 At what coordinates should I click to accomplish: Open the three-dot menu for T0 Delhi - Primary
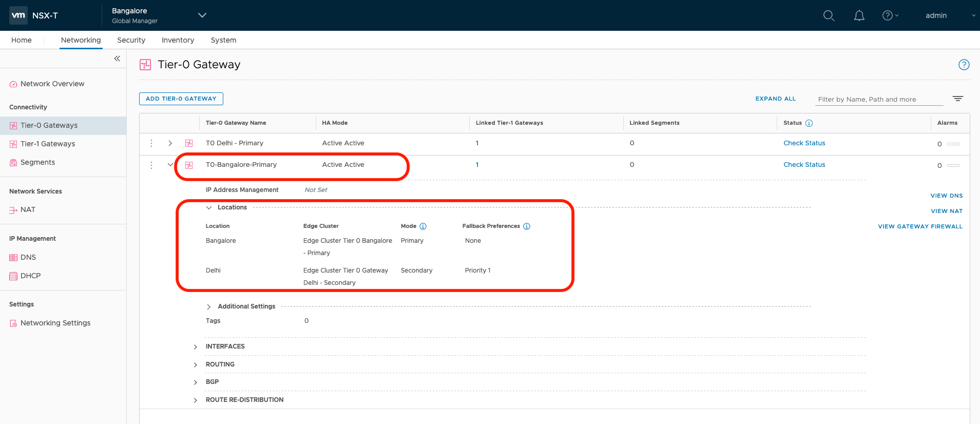tap(151, 143)
